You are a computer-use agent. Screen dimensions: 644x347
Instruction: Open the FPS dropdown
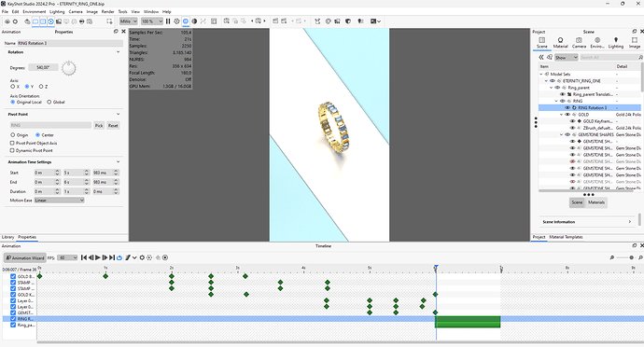67,257
